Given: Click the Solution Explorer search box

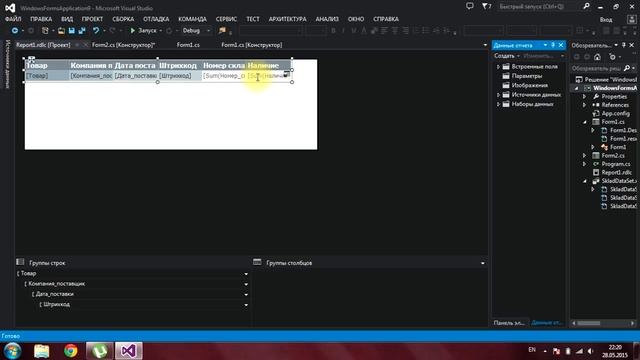Looking at the screenshot, I should tap(596, 68).
